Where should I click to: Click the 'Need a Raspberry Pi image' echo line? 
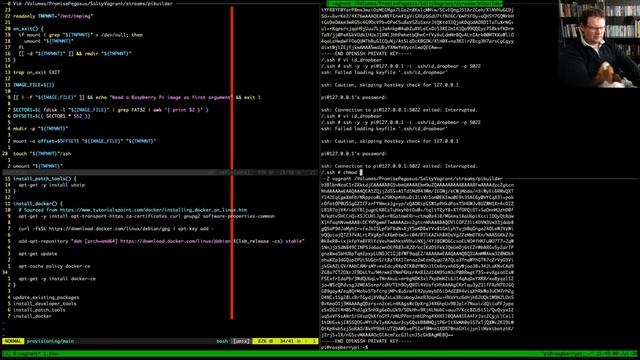[x=137, y=97]
